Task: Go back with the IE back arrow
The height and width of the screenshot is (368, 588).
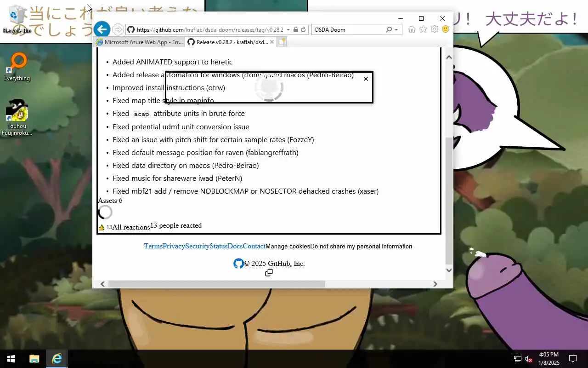Action: coord(102,29)
